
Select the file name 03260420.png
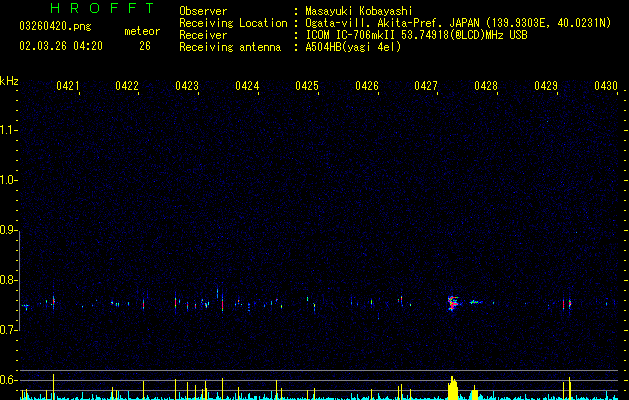tap(55, 27)
